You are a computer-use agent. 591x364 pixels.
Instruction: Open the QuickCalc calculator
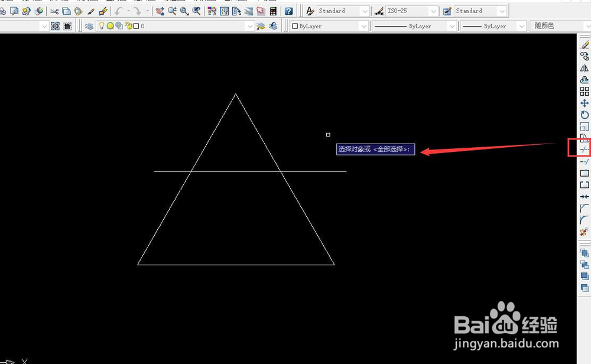click(x=273, y=11)
